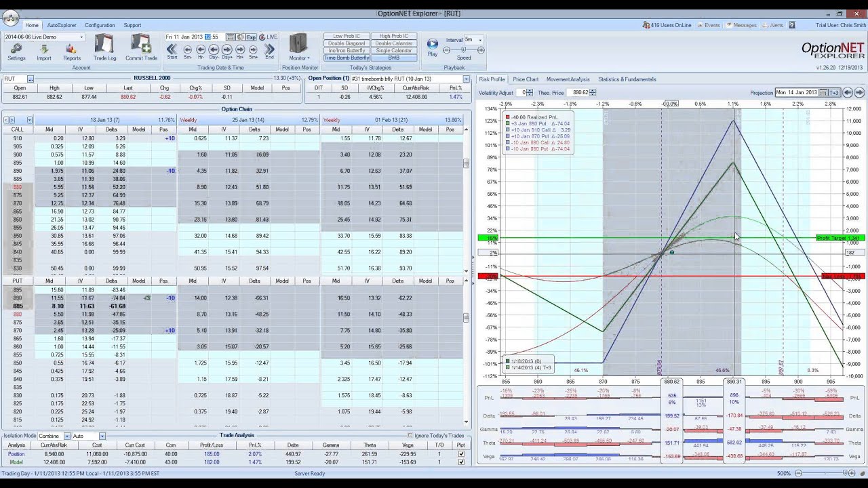The image size is (868, 488).
Task: Open Reports chart icon
Action: (72, 52)
